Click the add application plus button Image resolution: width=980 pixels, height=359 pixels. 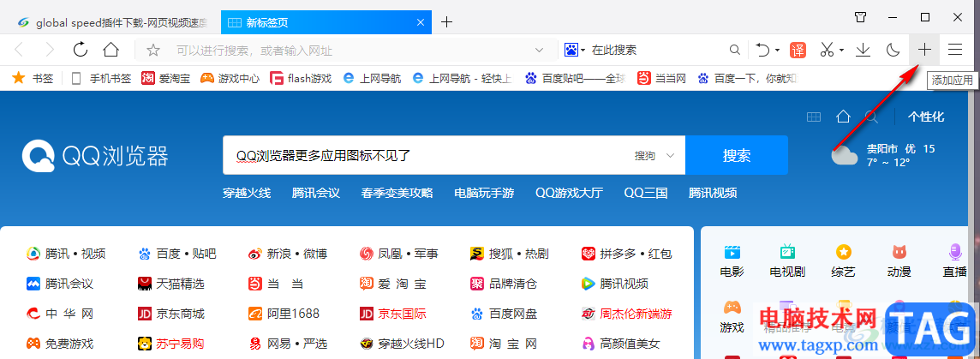click(924, 50)
